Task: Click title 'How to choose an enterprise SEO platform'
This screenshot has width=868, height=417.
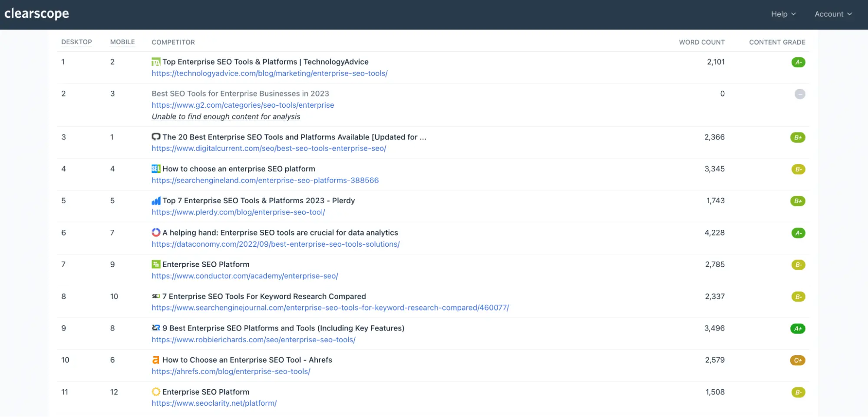Action: [239, 169]
